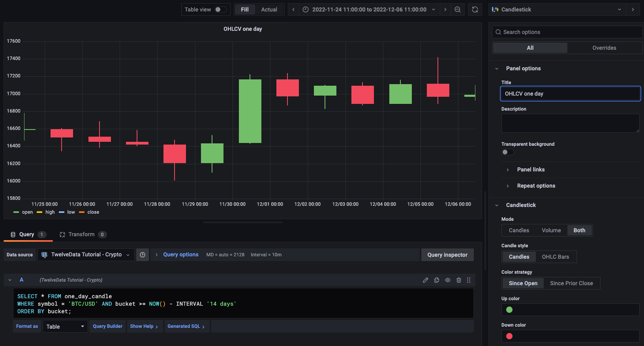Click the Title input field

coord(570,94)
